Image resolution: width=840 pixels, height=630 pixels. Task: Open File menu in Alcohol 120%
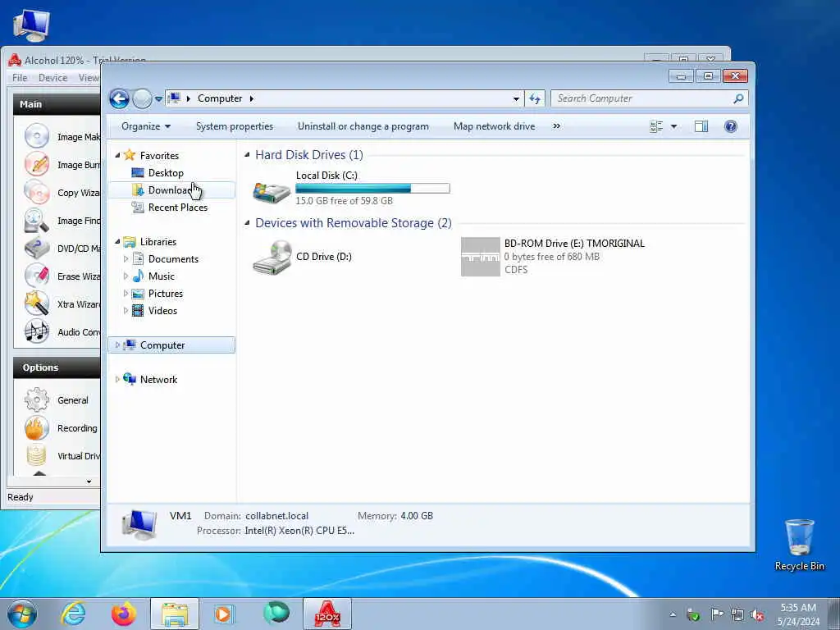click(x=20, y=78)
